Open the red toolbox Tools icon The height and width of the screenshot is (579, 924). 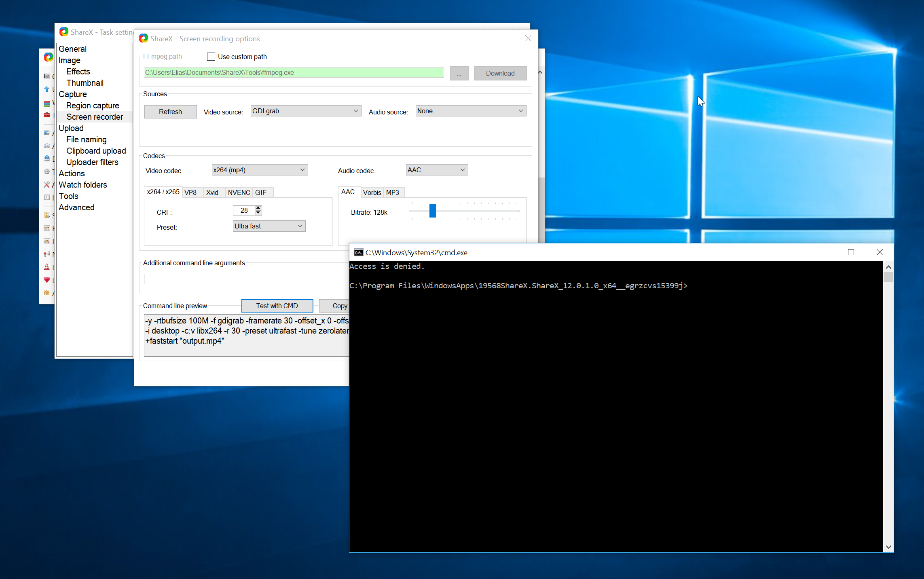pyautogui.click(x=47, y=115)
